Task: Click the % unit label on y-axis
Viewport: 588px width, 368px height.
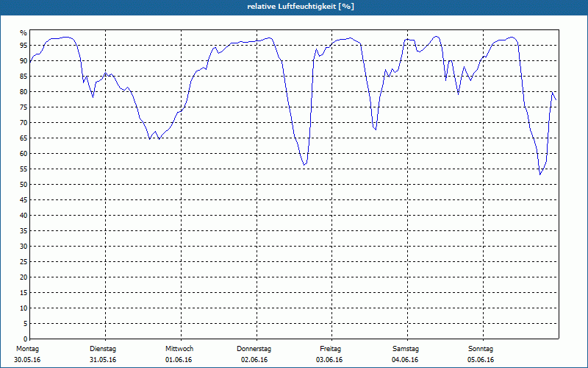Action: [x=24, y=33]
